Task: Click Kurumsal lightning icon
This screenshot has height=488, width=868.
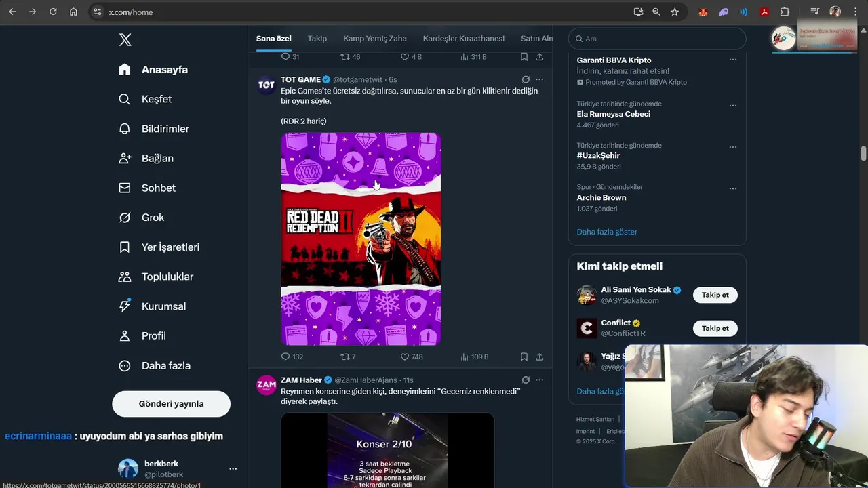Action: 125,306
